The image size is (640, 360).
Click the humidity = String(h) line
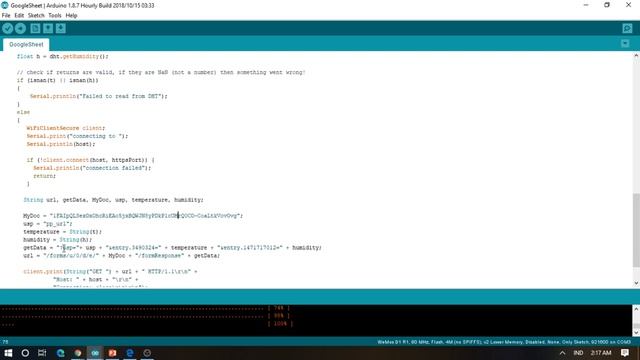(x=58, y=240)
